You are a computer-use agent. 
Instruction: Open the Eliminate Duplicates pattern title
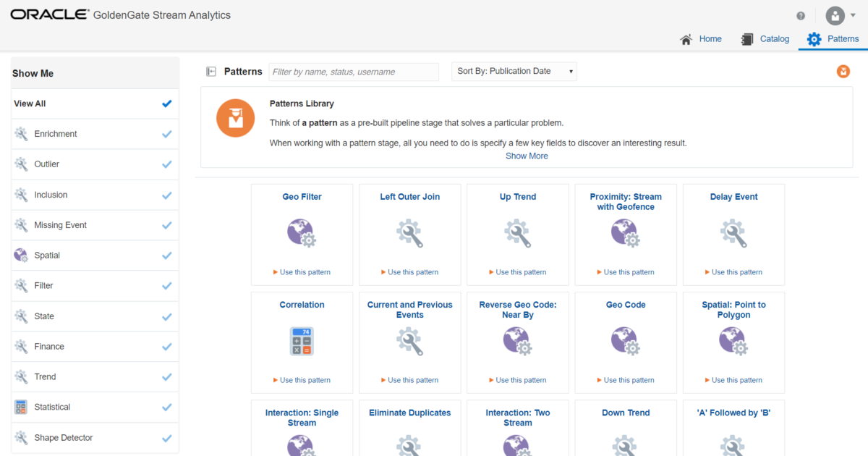(410, 413)
